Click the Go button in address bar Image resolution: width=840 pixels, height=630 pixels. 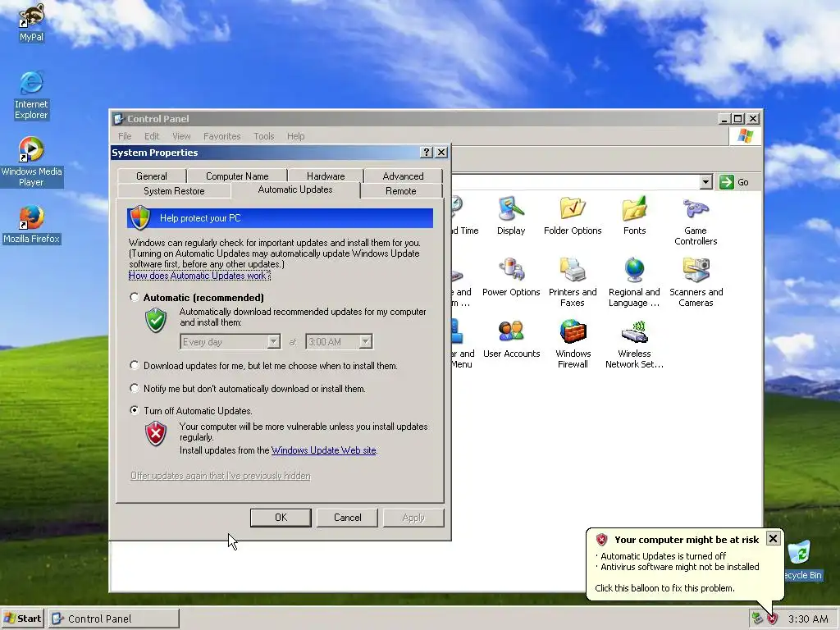734,182
